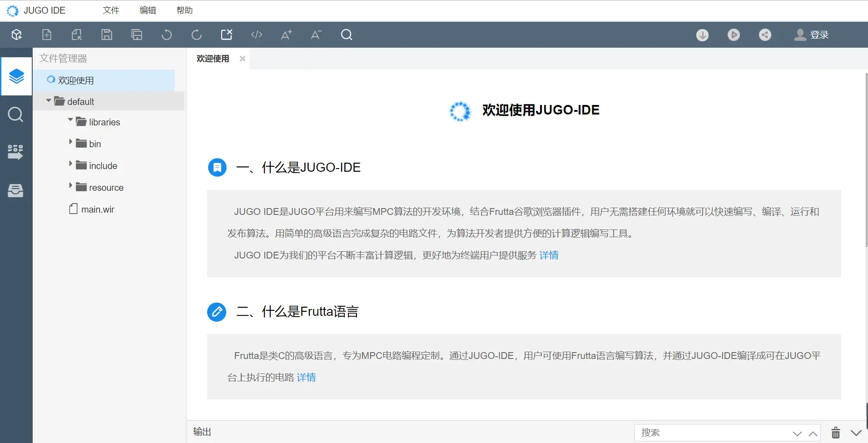Open the 文件 menu

pos(111,10)
